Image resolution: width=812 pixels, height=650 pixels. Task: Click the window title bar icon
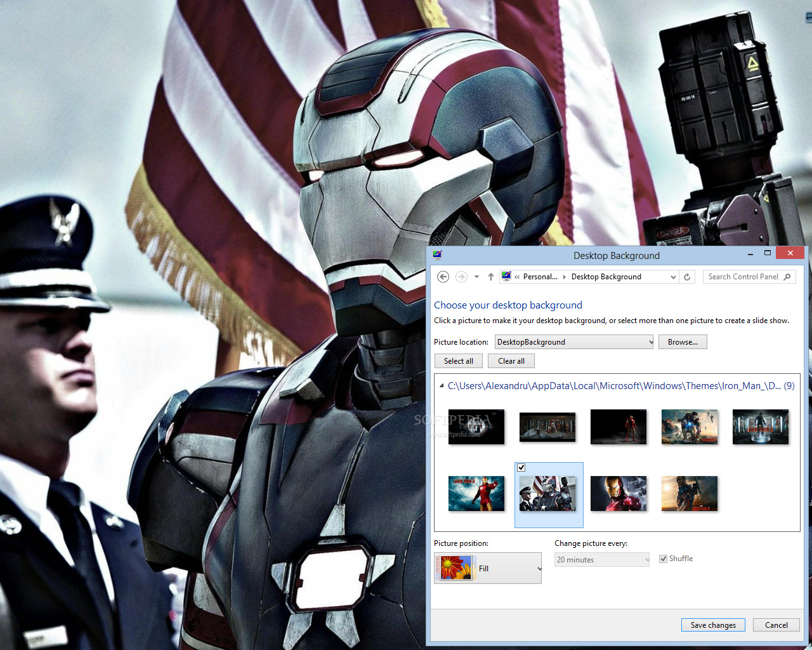pyautogui.click(x=437, y=255)
